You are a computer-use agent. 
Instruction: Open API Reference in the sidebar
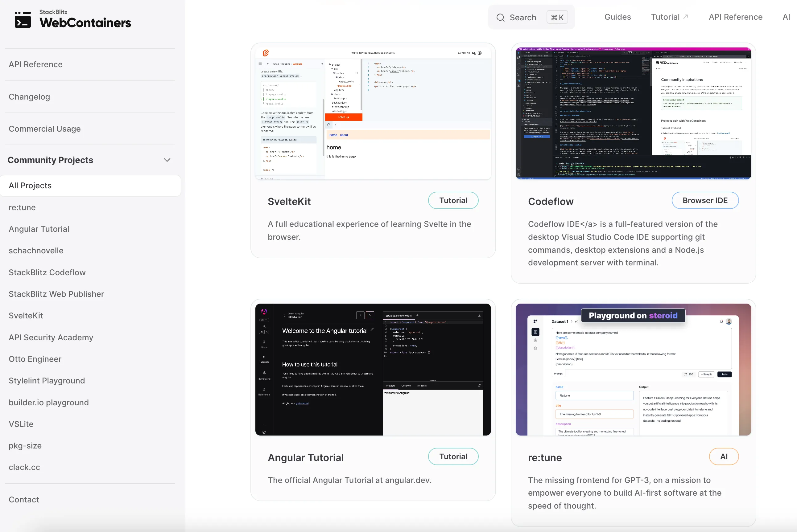[36, 64]
